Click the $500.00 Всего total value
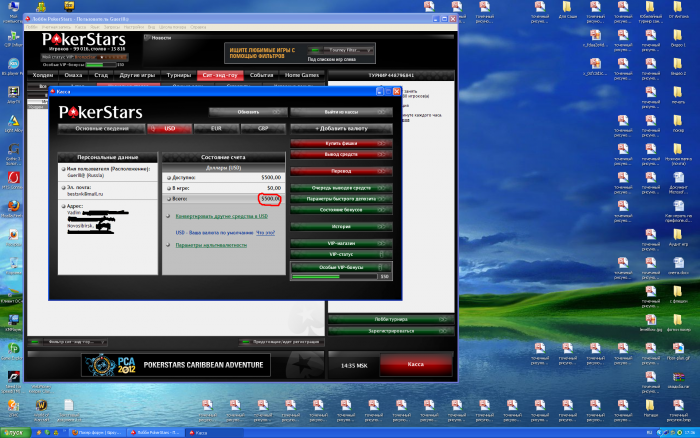The image size is (700, 438). pyautogui.click(x=270, y=199)
